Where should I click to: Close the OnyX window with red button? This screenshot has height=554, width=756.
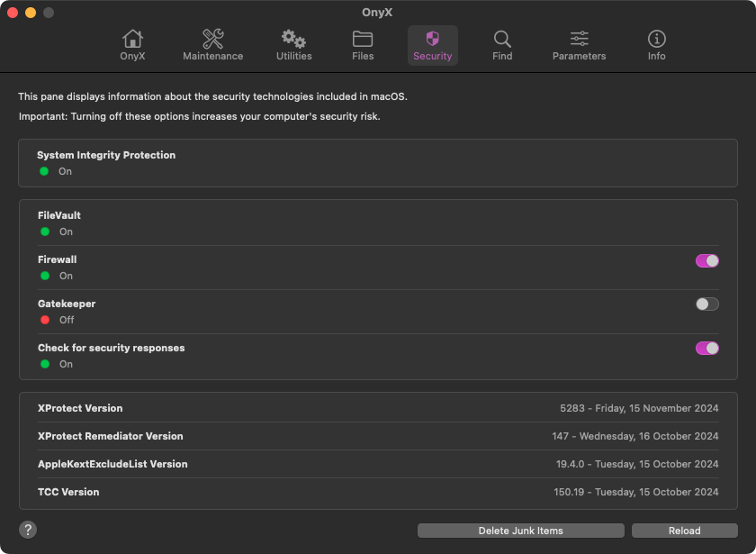pyautogui.click(x=13, y=13)
